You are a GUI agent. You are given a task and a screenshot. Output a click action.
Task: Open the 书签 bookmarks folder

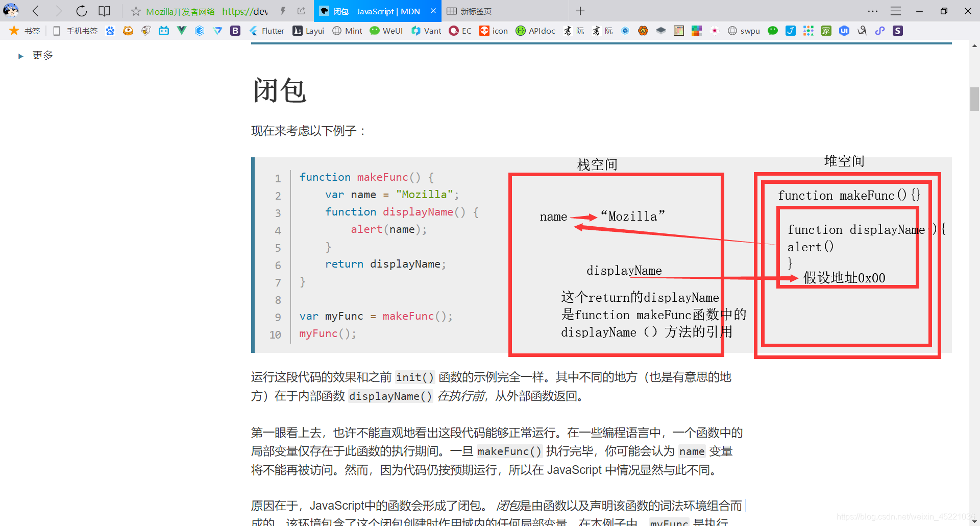pyautogui.click(x=24, y=31)
